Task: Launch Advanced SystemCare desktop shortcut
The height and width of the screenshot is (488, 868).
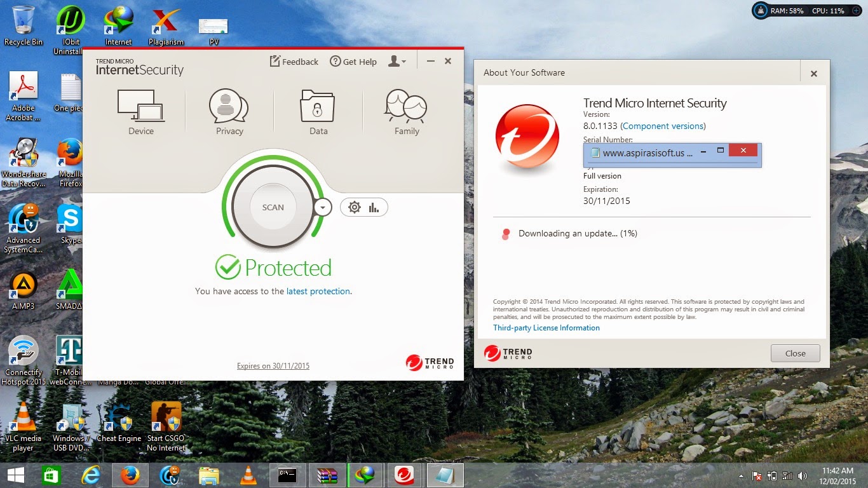Action: [24, 229]
